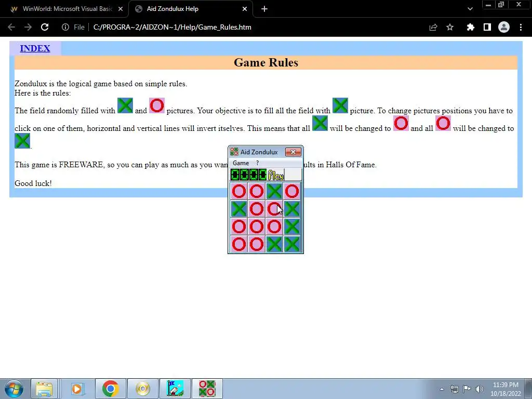Click the Play button in Aid Zondulux
Image resolution: width=532 pixels, height=399 pixels.
click(x=275, y=175)
